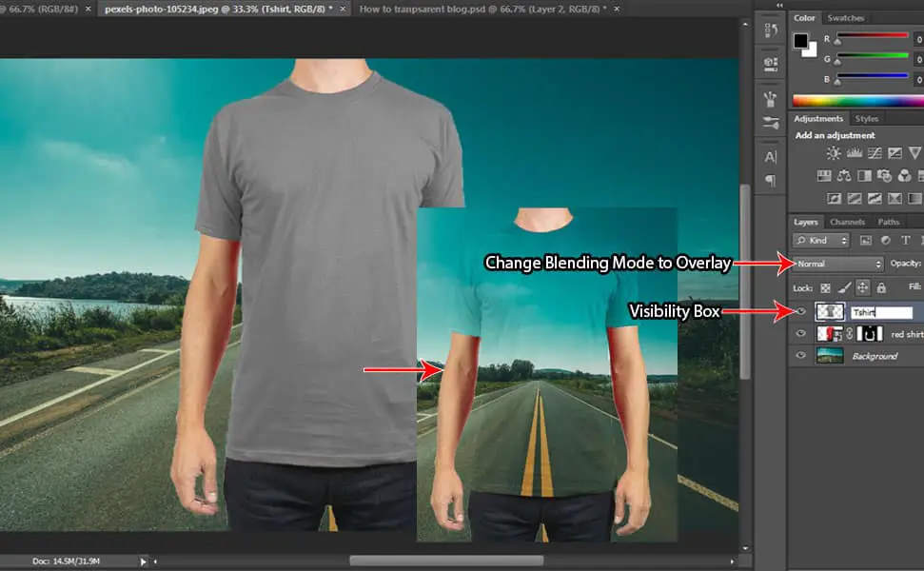
Task: Open the Paragraph panel from the dock
Action: [x=769, y=179]
